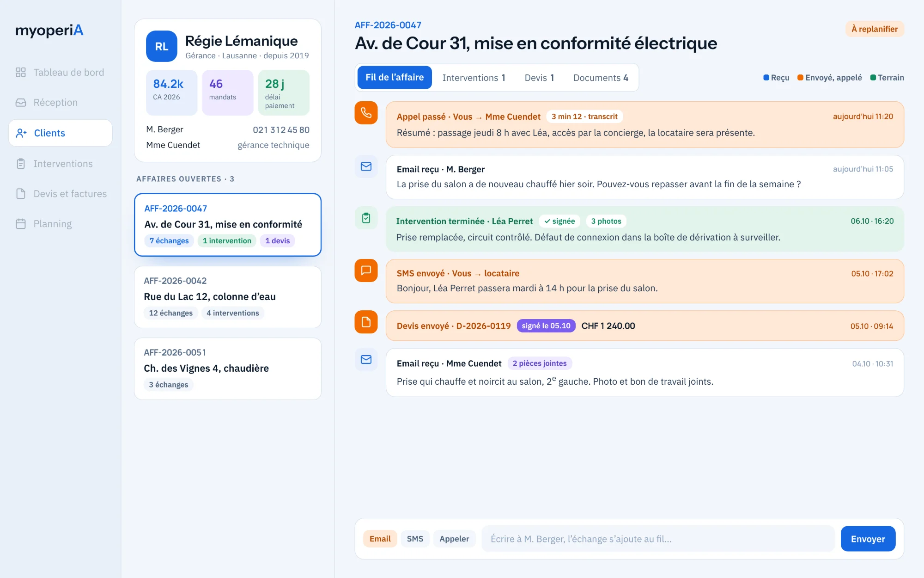
Task: Open case AFF-2026-0042 Rue du Lac 12
Action: (x=228, y=297)
